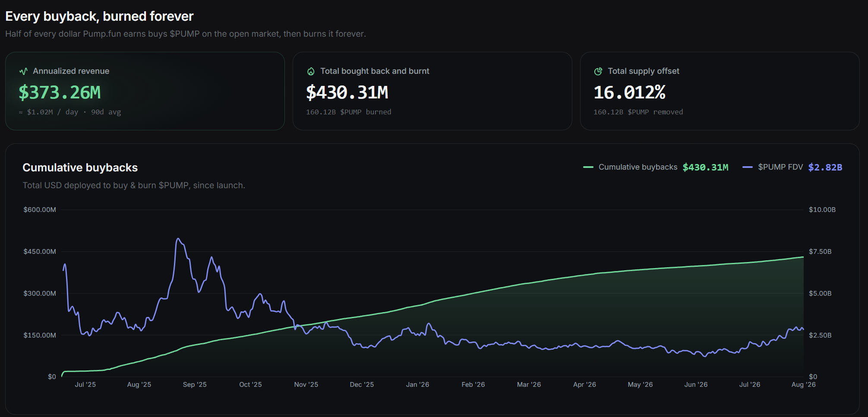Click the $430.31M value in the chart legend
Viewport: 868px width, 417px height.
point(706,167)
